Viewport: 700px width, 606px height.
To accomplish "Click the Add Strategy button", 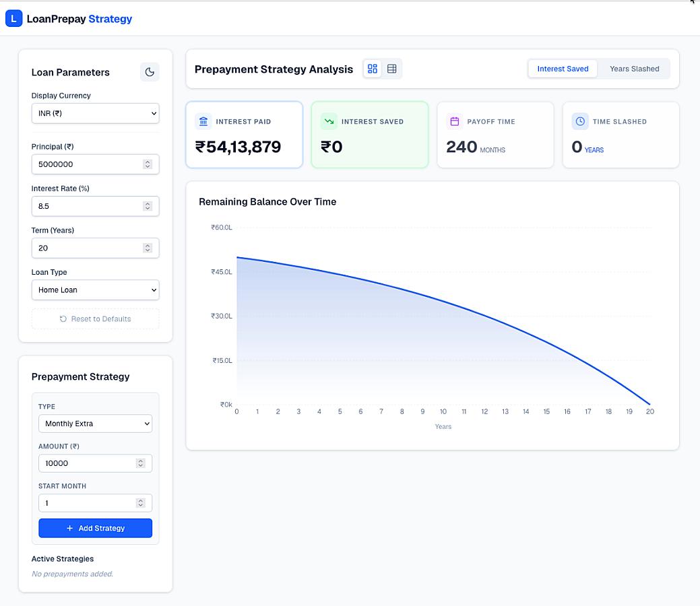I will (96, 528).
